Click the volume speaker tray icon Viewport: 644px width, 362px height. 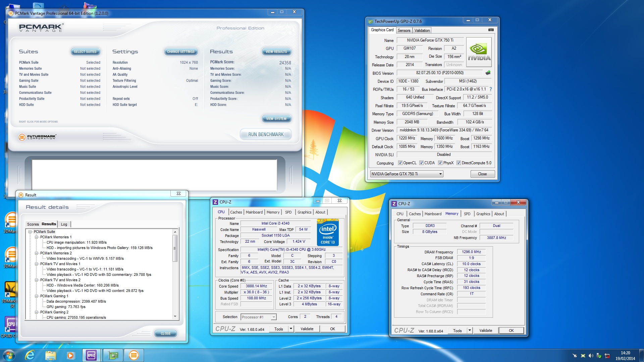(x=591, y=356)
